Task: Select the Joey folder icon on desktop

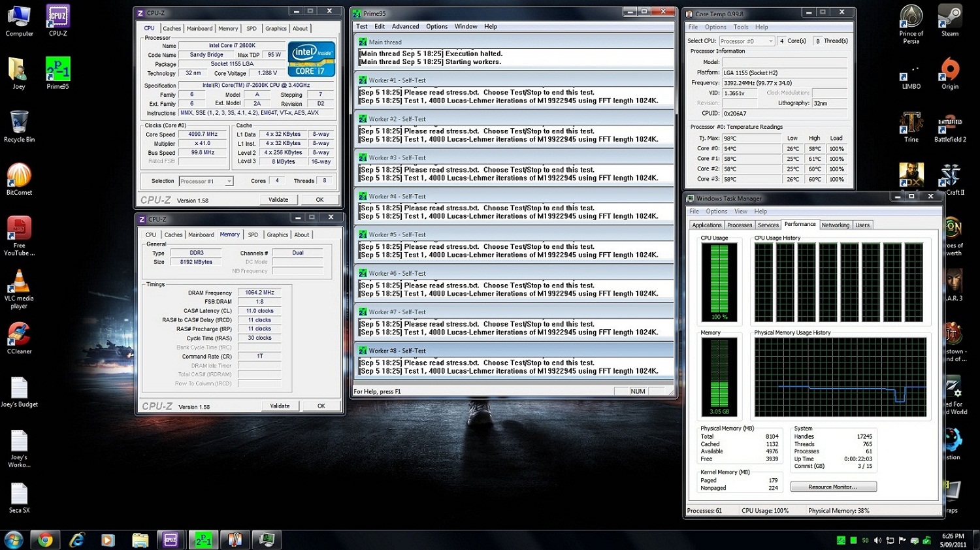Action: pos(18,73)
